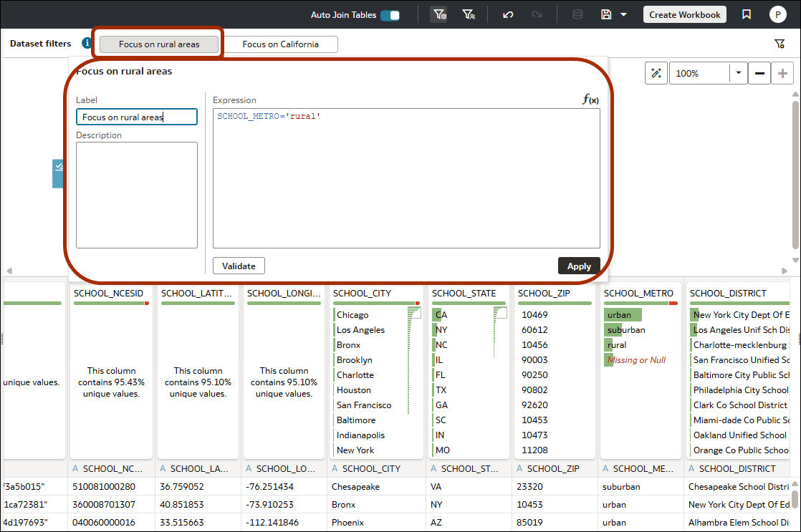Toggle the Auto Join Tables switch
This screenshot has height=532, width=801.
pyautogui.click(x=390, y=14)
